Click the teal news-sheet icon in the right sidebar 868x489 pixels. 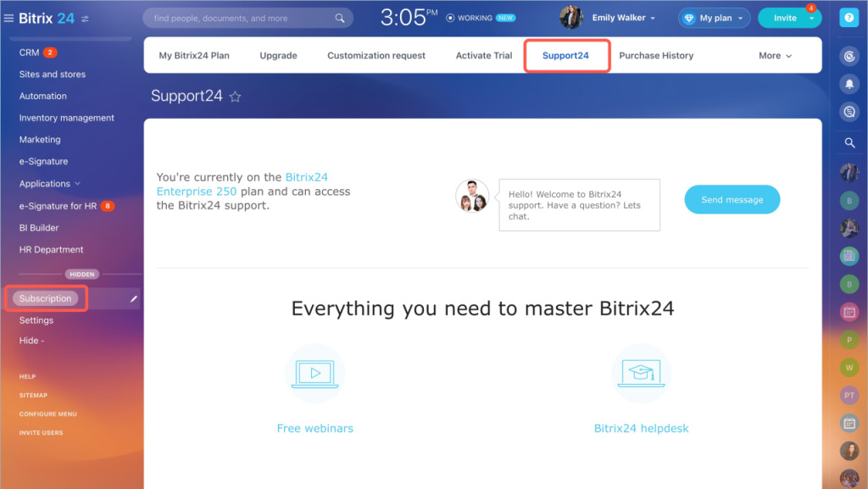pyautogui.click(x=849, y=256)
